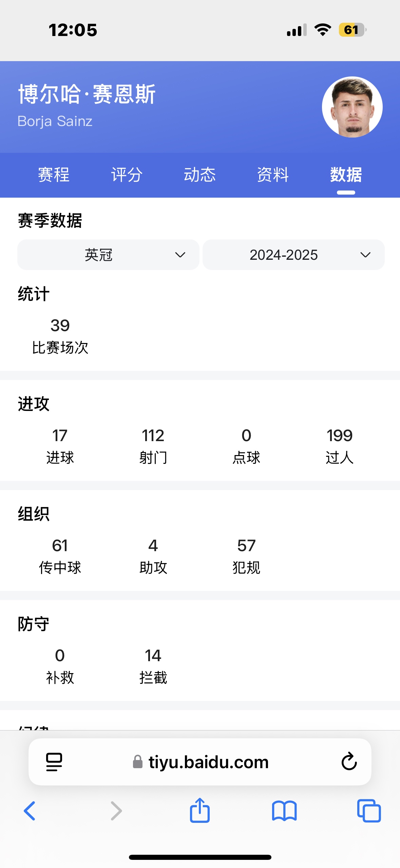Tap Safari forward arrow
Screen dimensions: 400x868
(x=116, y=811)
